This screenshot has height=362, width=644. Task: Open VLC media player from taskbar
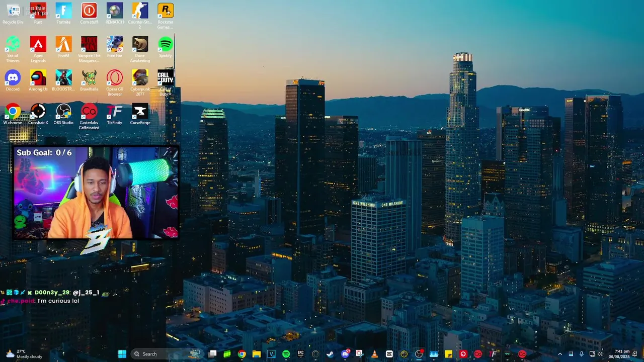pos(374,354)
